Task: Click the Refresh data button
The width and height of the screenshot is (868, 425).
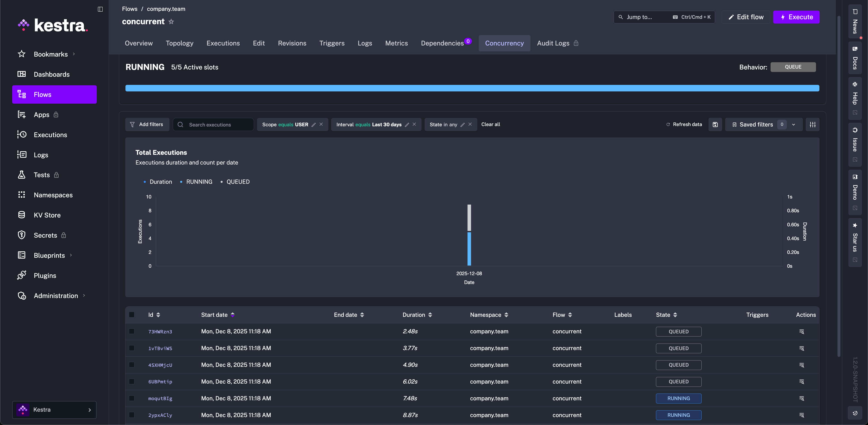Action: click(684, 124)
